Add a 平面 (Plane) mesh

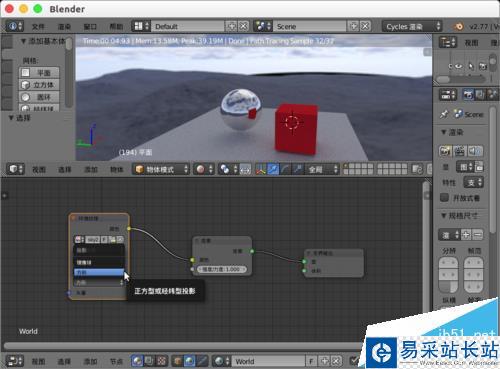pyautogui.click(x=39, y=72)
